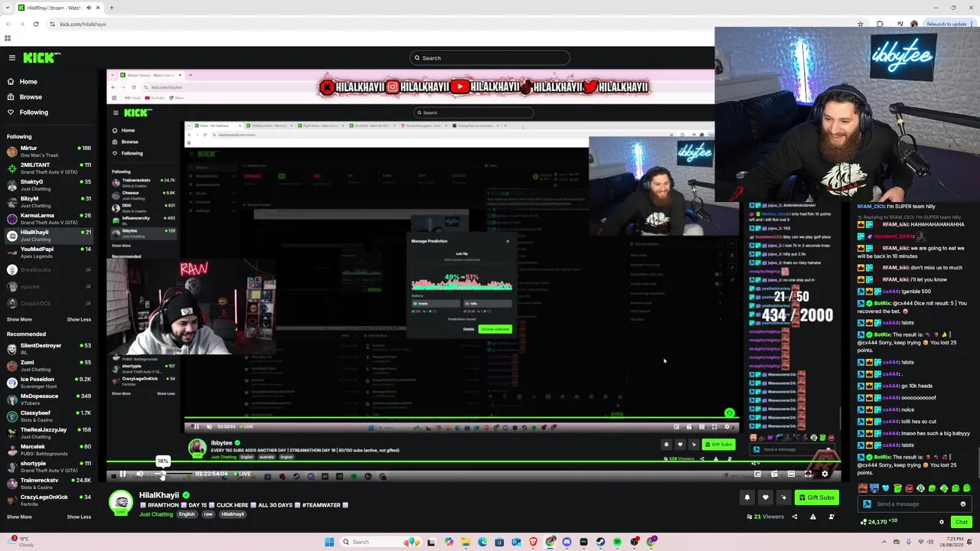
Task: Open 2MILITANT channel in sidebar
Action: [x=49, y=168]
